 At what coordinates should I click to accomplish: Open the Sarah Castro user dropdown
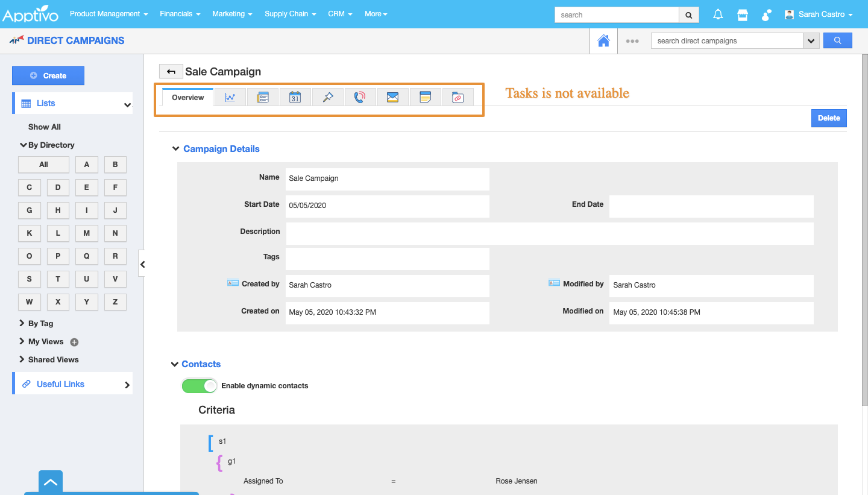(x=819, y=14)
